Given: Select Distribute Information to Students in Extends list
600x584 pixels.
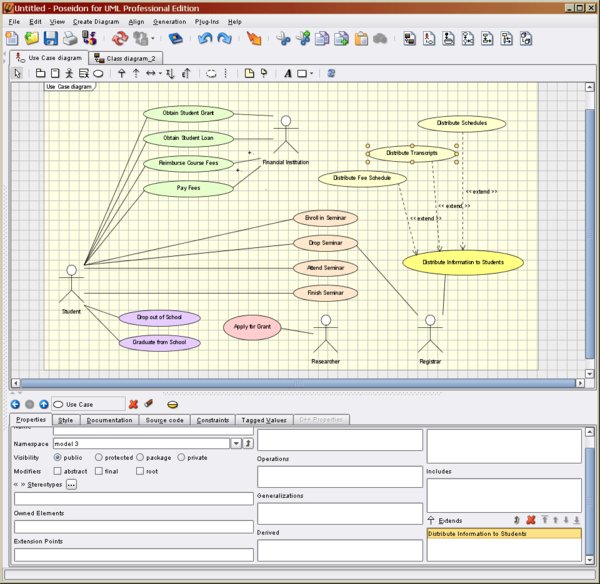Looking at the screenshot, I should (x=504, y=533).
